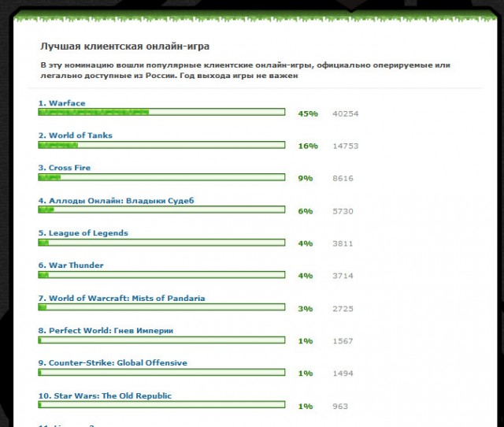Click the Star Wars progress bar

click(161, 404)
